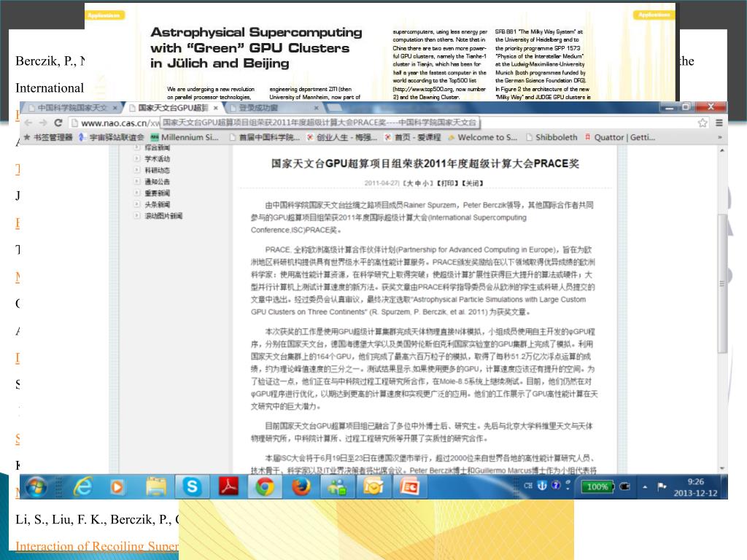Close the 国家天文台GPU超算 tab
This screenshot has height=560, width=747.
click(216, 108)
